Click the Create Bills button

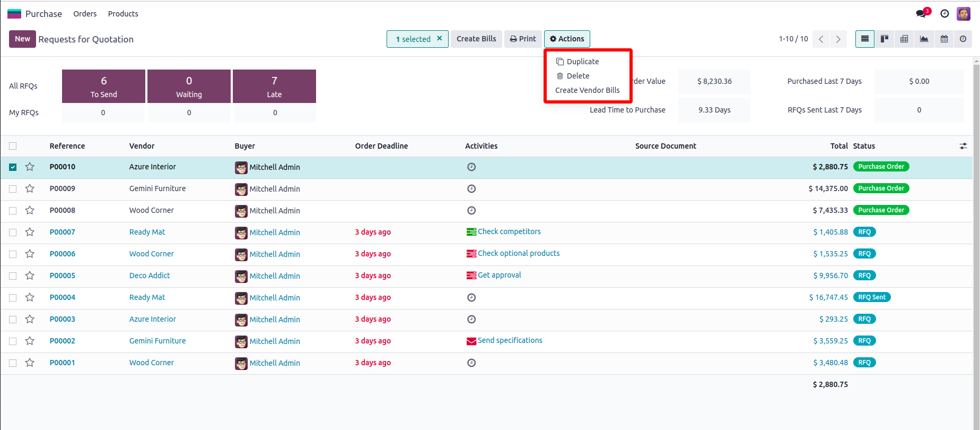click(x=476, y=39)
